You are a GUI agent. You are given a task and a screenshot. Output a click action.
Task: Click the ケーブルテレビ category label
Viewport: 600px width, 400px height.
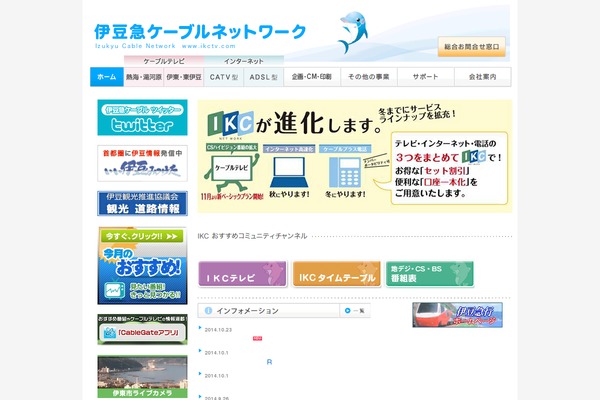coord(164,61)
